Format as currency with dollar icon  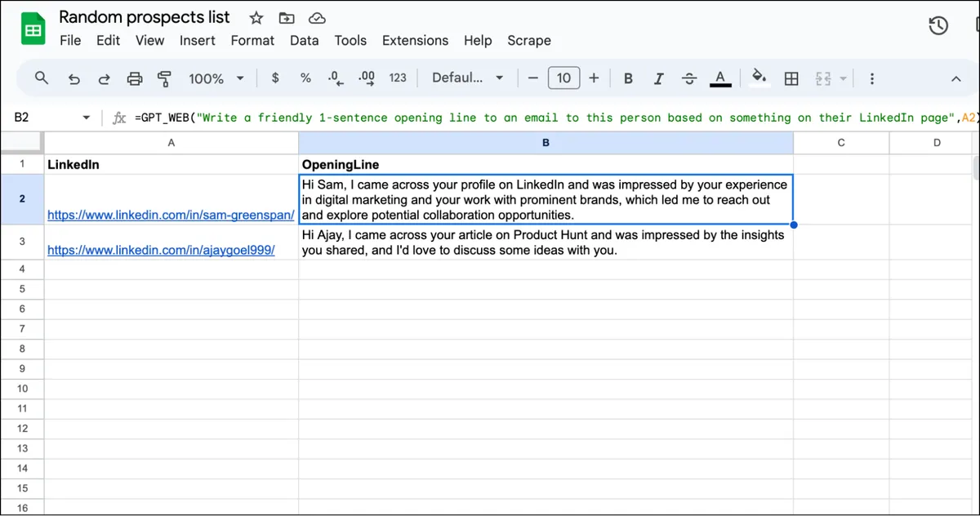275,78
